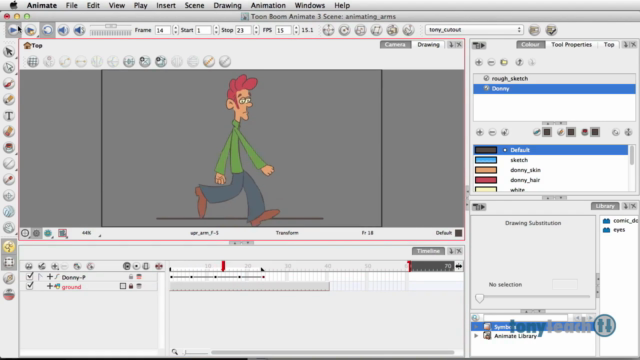
Task: Select the Contour Editor tool
Action: pos(9,67)
